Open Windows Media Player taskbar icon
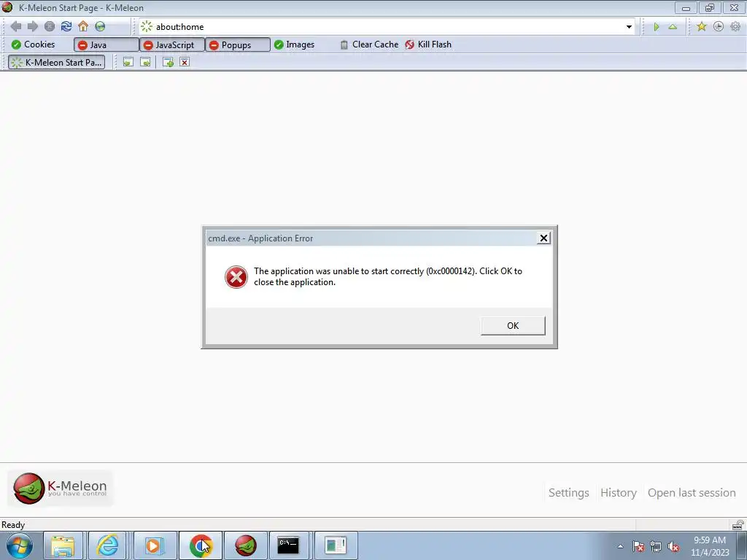747x560 pixels. tap(155, 545)
